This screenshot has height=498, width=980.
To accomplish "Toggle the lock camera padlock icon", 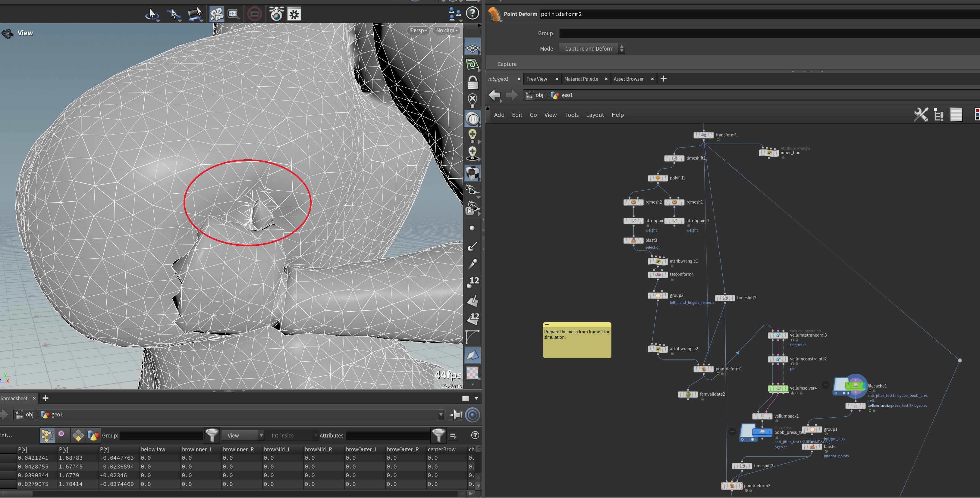I will tap(472, 82).
